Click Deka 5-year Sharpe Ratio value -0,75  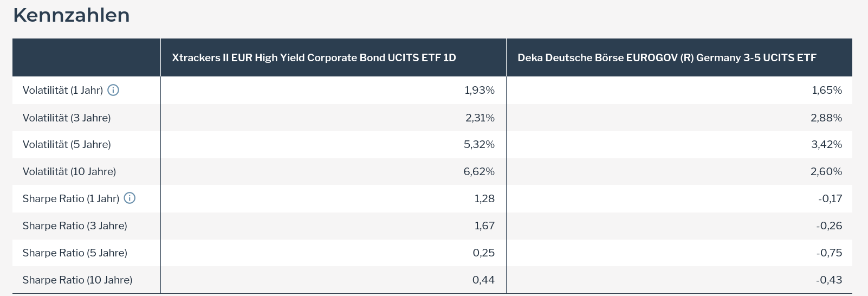click(829, 253)
